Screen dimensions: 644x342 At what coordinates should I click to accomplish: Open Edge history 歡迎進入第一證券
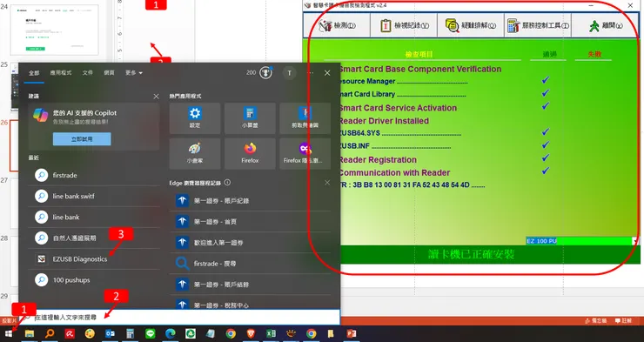click(250, 243)
